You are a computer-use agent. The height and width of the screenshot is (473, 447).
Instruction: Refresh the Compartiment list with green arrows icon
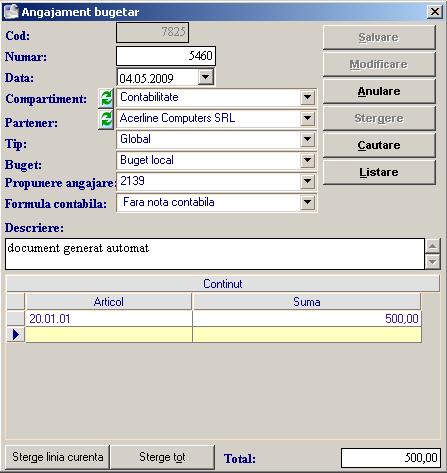point(106,98)
